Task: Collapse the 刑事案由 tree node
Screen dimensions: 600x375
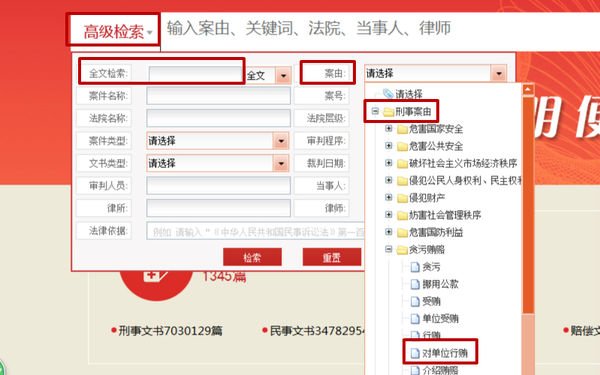Action: tap(375, 111)
